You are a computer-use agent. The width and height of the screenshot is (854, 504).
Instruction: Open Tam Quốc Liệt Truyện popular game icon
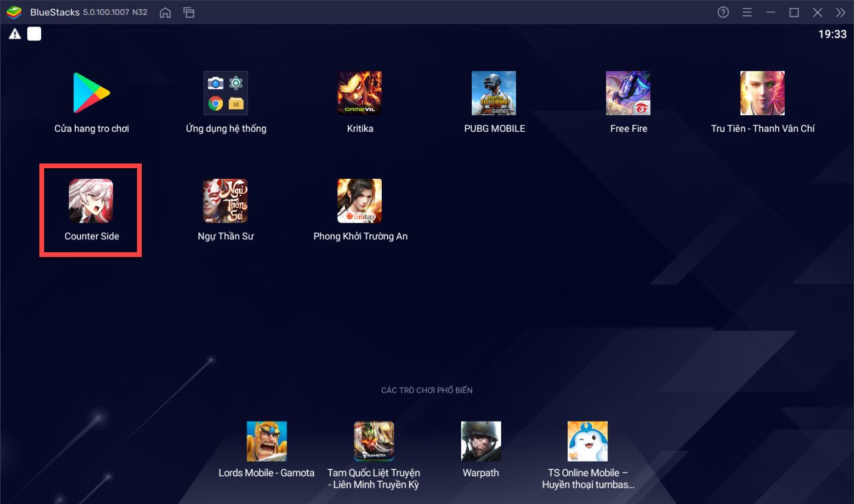(374, 441)
